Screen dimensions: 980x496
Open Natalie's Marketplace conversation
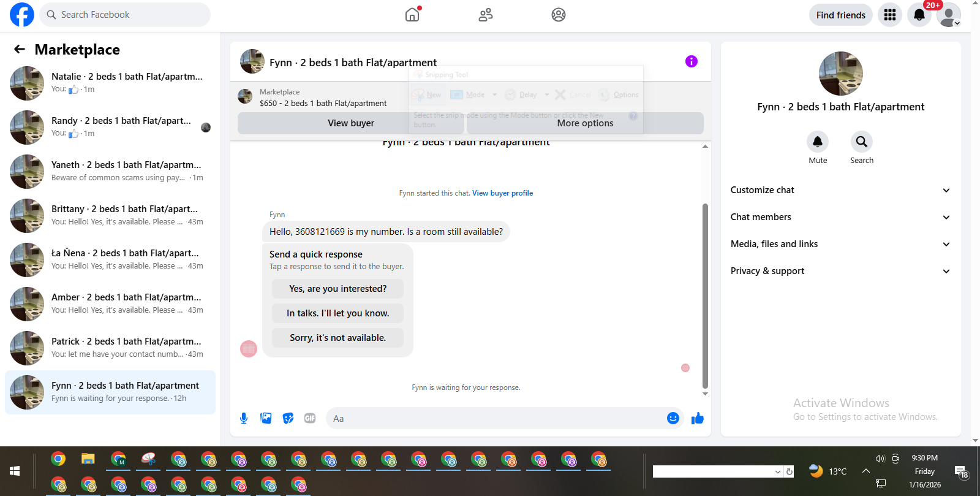(x=110, y=83)
